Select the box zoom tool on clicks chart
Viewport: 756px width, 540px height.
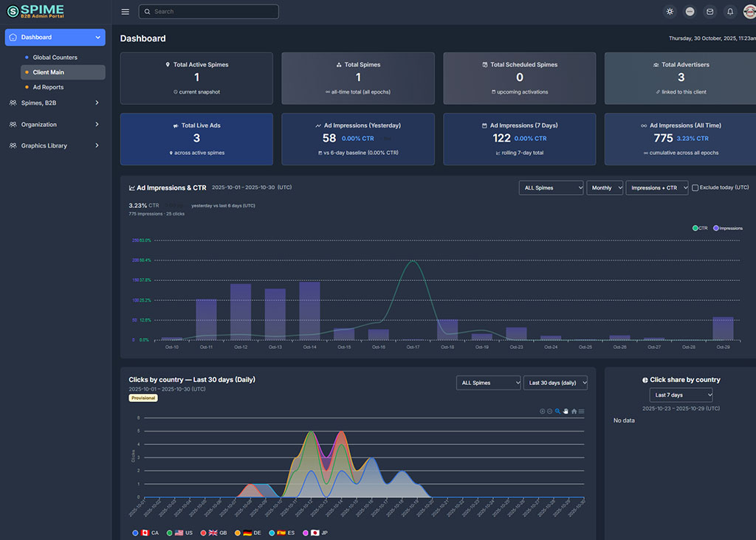[x=557, y=412]
